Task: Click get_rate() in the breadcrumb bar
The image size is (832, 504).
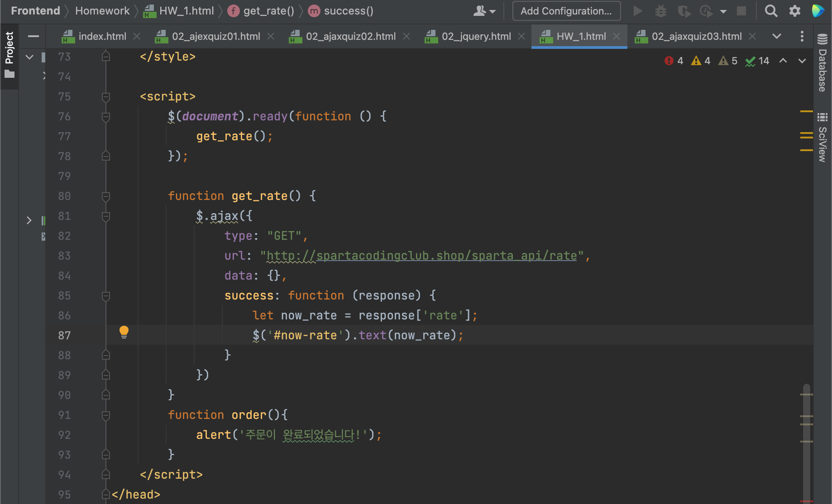Action: (268, 10)
